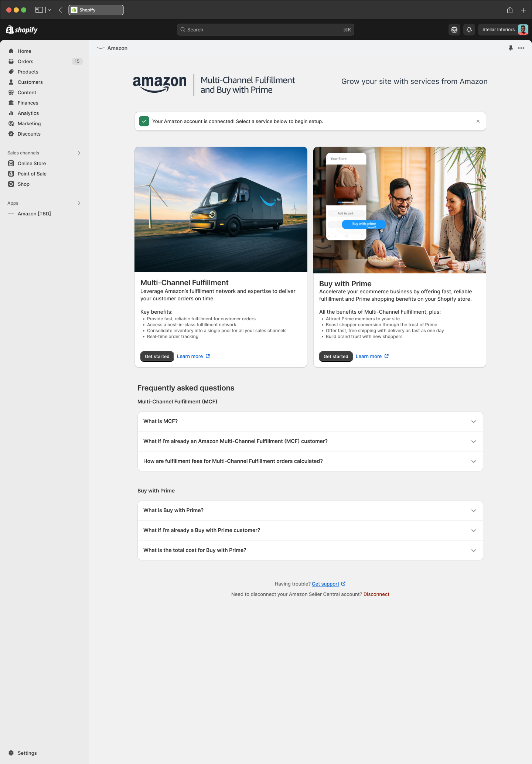Open Learn more link under Buy with Prime
This screenshot has width=532, height=764.
(x=372, y=357)
